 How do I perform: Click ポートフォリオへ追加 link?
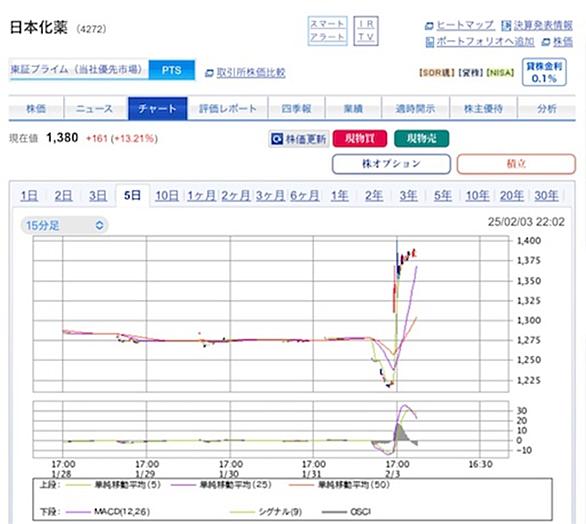pos(485,41)
